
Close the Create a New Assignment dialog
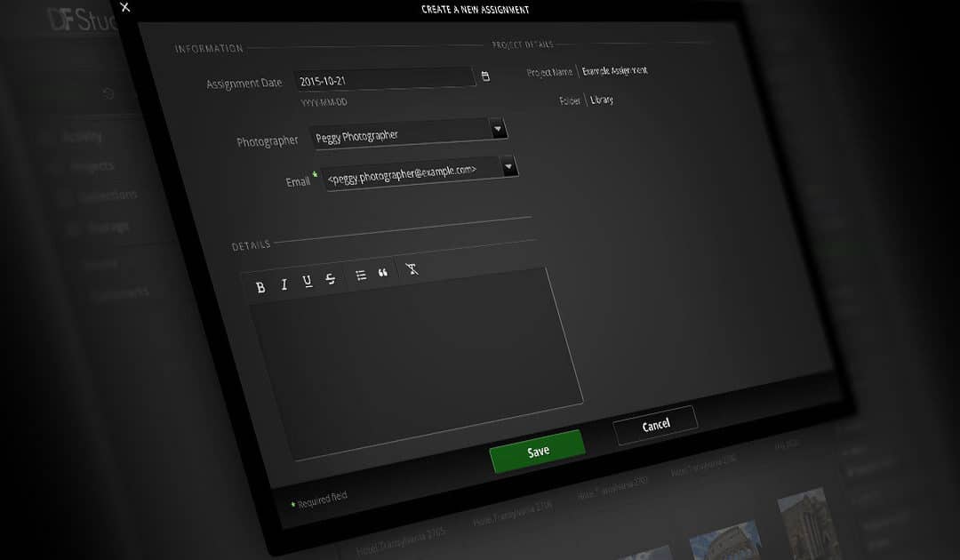(x=125, y=7)
